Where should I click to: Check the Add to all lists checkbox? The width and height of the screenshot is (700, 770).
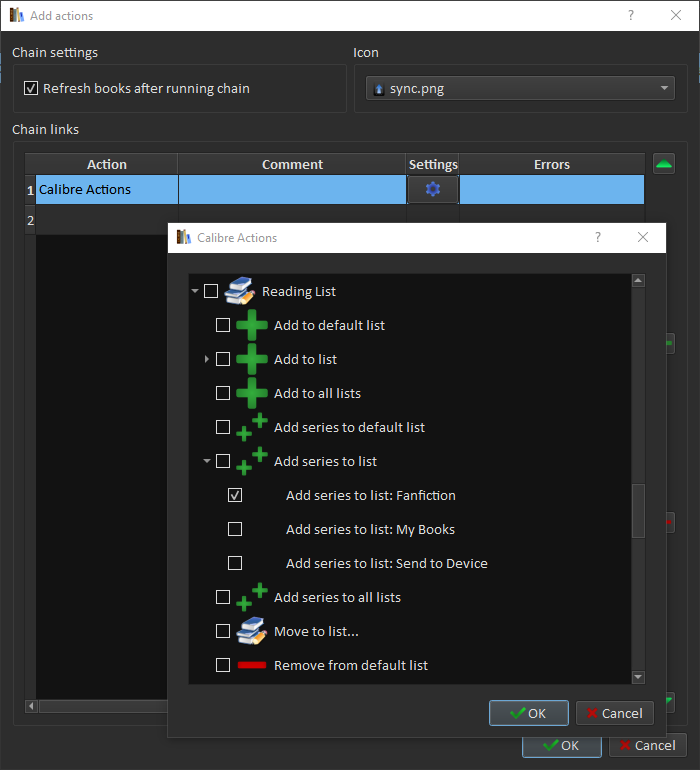pos(223,393)
